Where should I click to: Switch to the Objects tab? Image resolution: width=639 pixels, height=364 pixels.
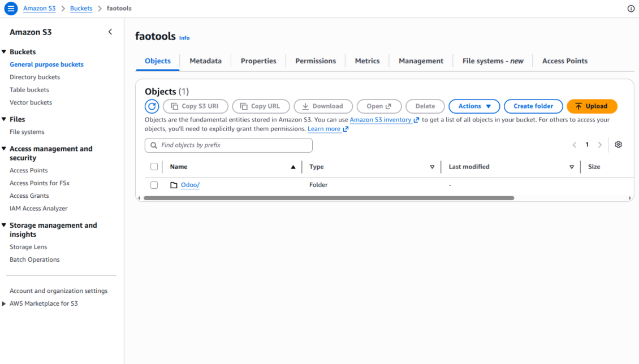(x=158, y=61)
